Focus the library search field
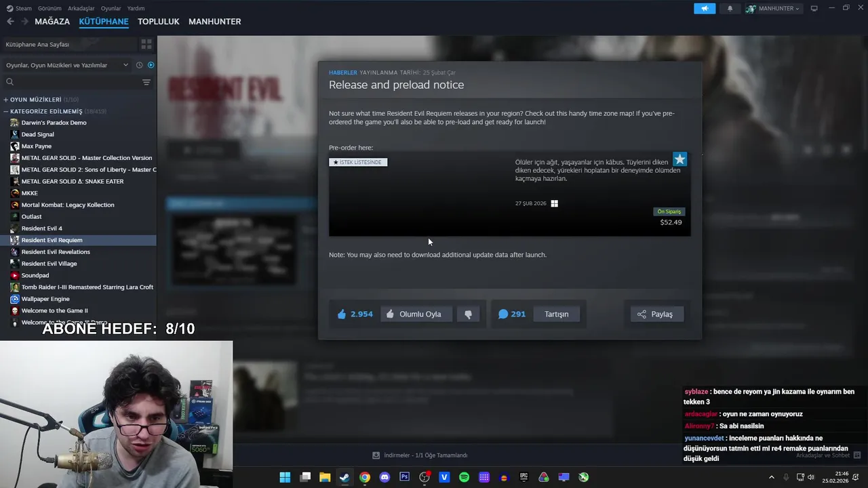The height and width of the screenshot is (488, 868). point(71,82)
